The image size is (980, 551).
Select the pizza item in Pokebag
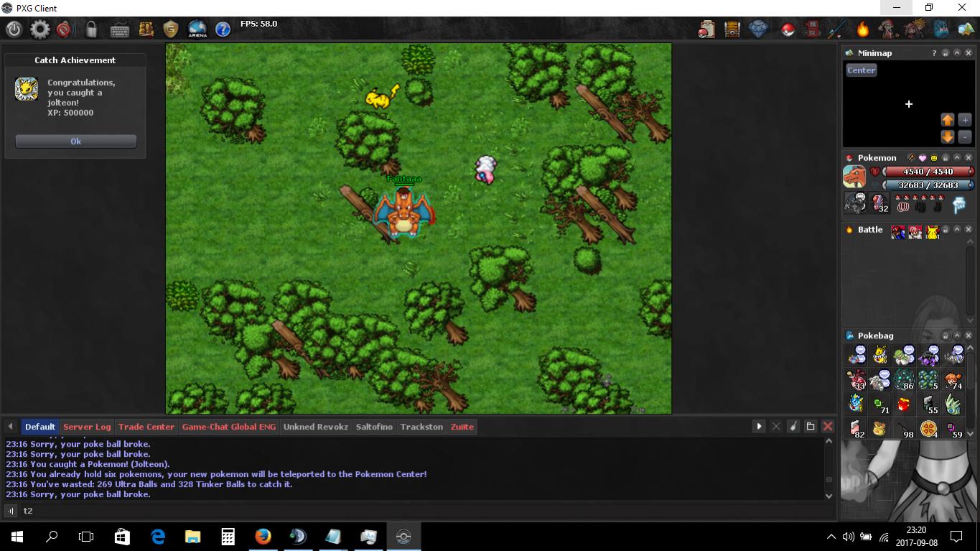(x=928, y=429)
